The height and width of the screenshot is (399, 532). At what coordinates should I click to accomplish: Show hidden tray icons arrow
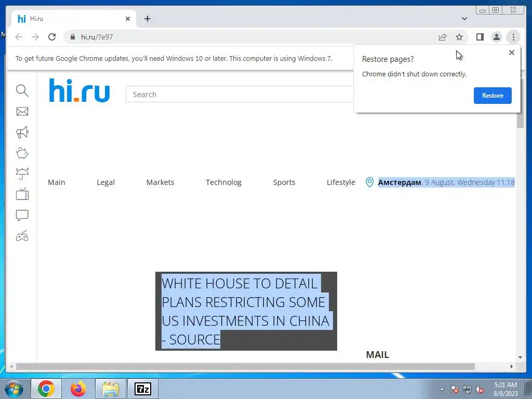point(442,389)
